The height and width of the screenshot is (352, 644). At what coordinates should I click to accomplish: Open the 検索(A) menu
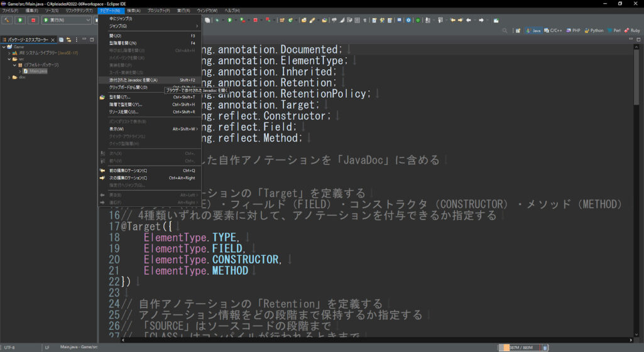pos(133,10)
